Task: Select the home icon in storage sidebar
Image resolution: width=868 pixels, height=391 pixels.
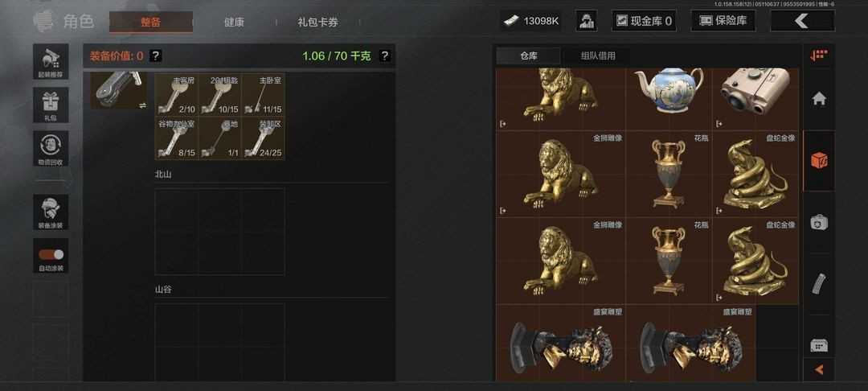Action: [819, 99]
